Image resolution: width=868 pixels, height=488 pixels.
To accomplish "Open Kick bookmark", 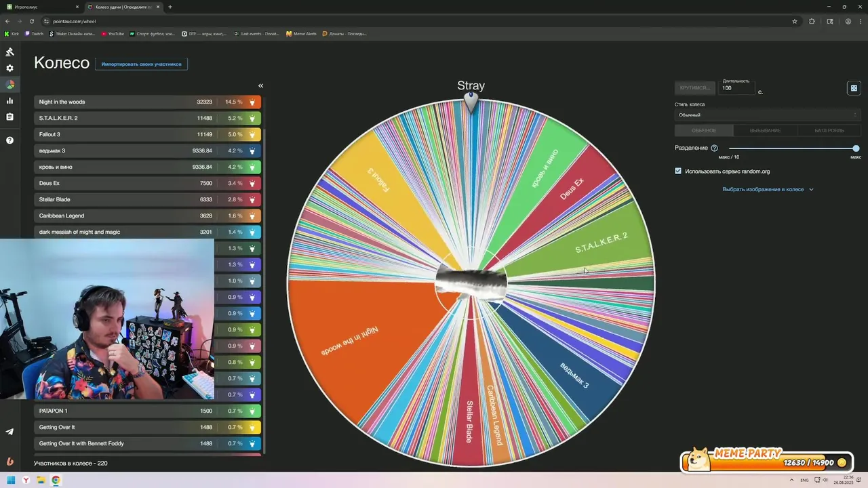I will click(x=12, y=33).
